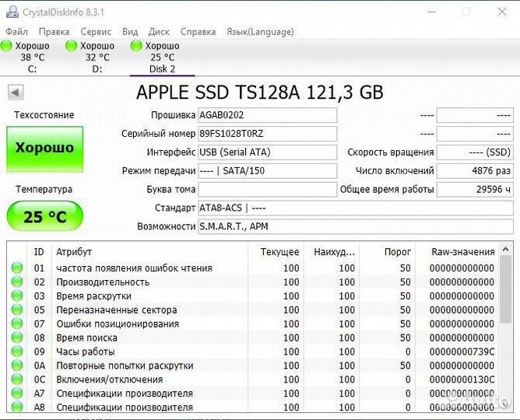The width and height of the screenshot is (520, 420).
Task: Click the disk title APPLE SSD TS128A 121,3 GB
Action: tap(260, 93)
